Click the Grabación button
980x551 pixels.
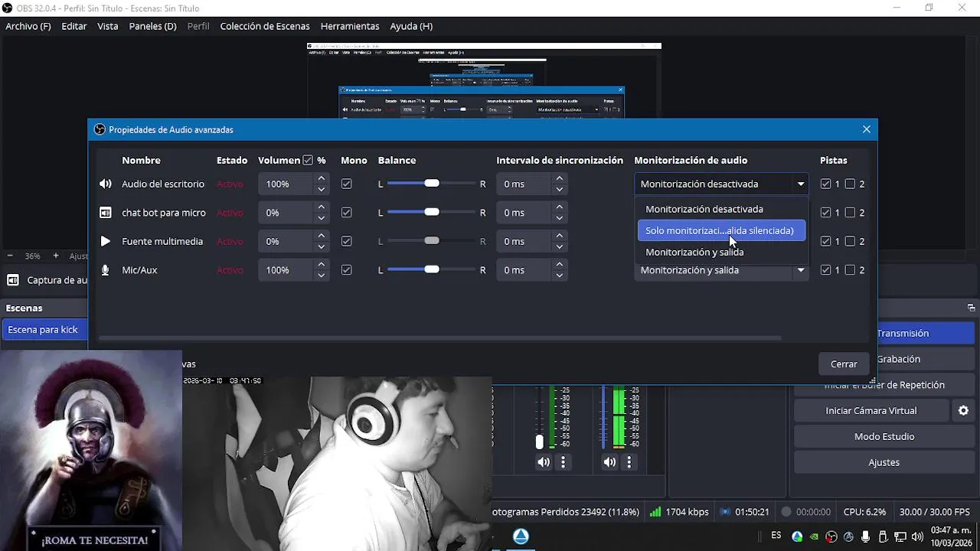(x=926, y=359)
